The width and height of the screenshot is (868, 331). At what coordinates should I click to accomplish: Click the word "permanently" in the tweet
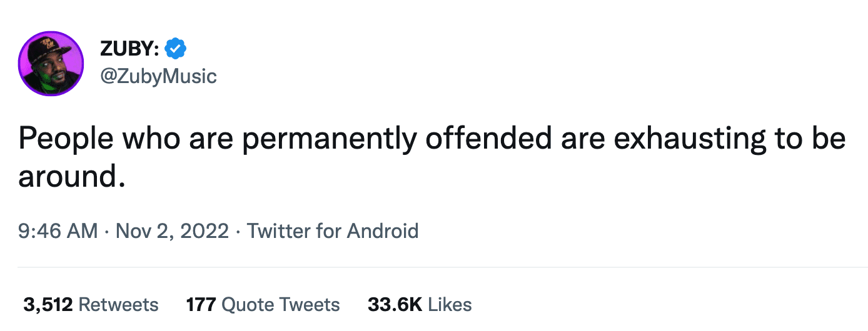click(329, 139)
